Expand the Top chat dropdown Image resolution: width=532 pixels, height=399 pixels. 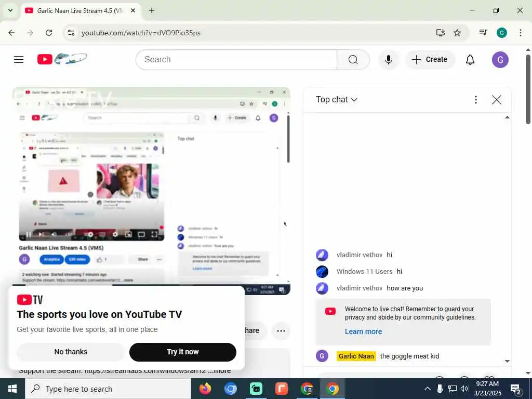(337, 99)
